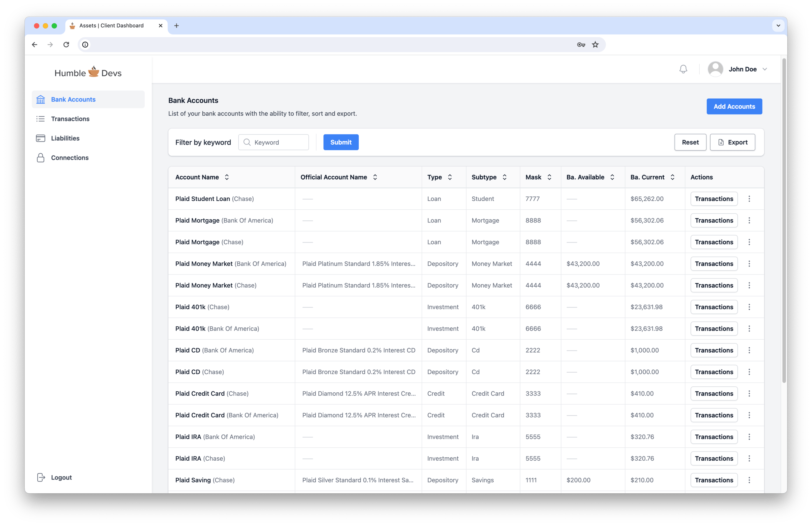Open more actions for Plaid IRA (Chase)
812x526 pixels.
click(x=749, y=458)
